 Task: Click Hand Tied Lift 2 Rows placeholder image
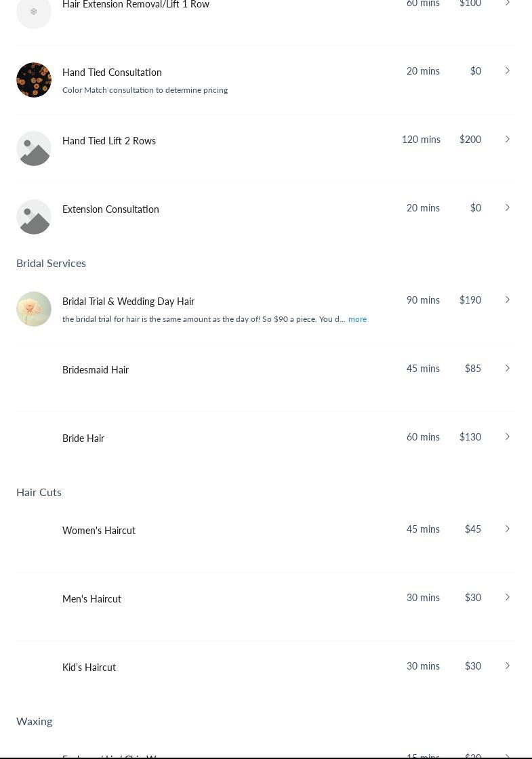coord(34,148)
